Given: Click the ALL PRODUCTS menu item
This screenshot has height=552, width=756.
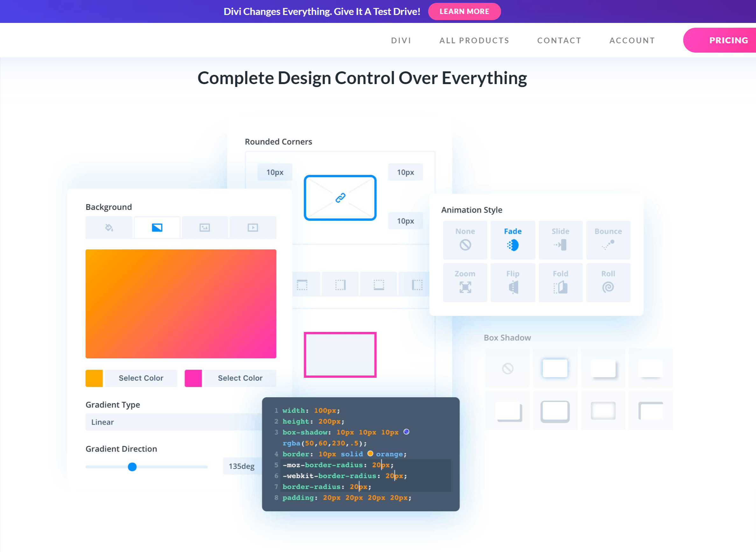Looking at the screenshot, I should 475,40.
